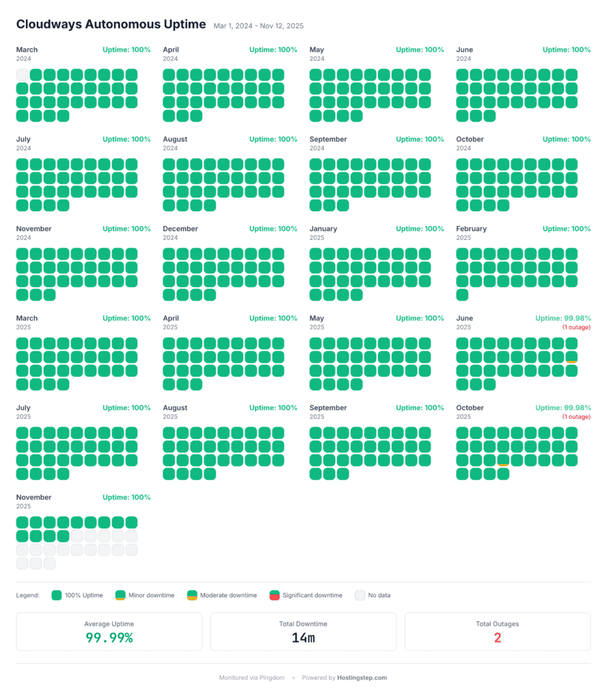Select October 2025 minor downtime day cell
The height and width of the screenshot is (700, 607).
click(x=503, y=460)
